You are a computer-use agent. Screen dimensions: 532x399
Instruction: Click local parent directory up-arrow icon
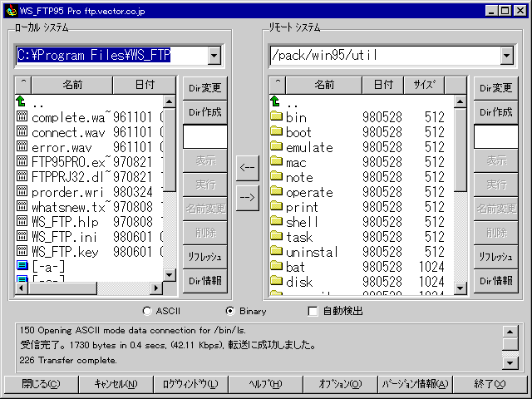pyautogui.click(x=21, y=101)
